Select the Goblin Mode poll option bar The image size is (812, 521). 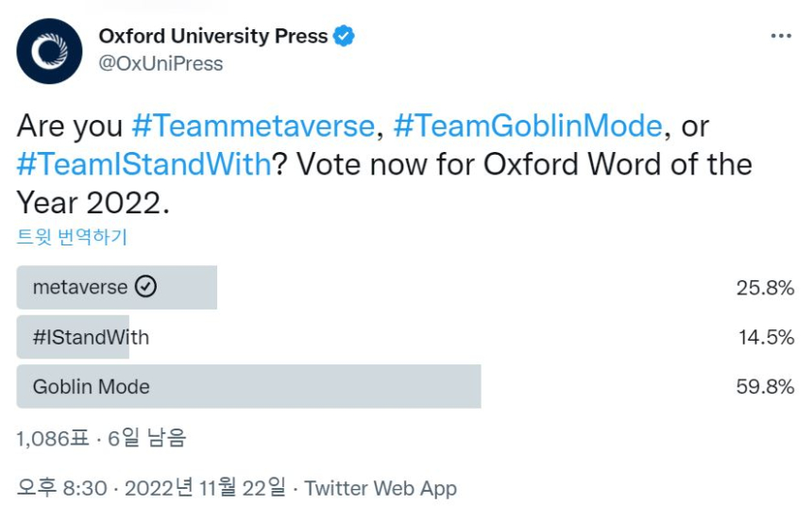point(248,387)
